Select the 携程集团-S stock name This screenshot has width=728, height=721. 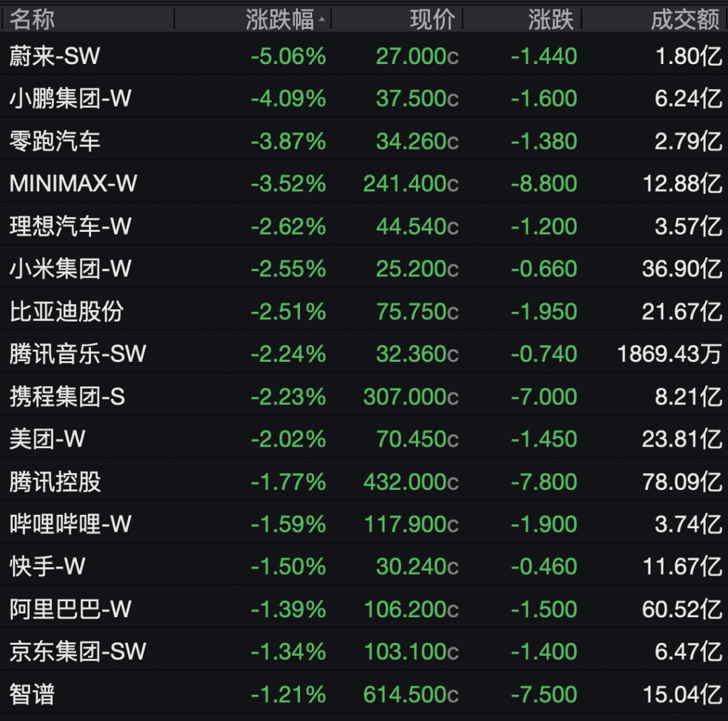[67, 396]
